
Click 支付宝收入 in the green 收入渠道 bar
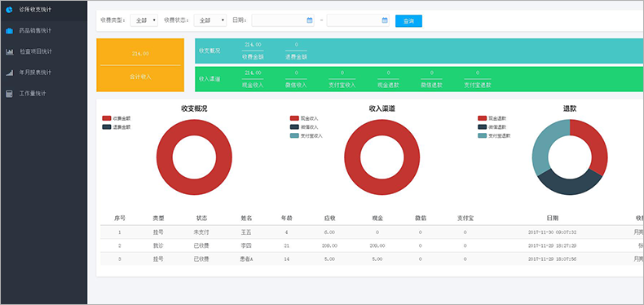[x=342, y=86]
